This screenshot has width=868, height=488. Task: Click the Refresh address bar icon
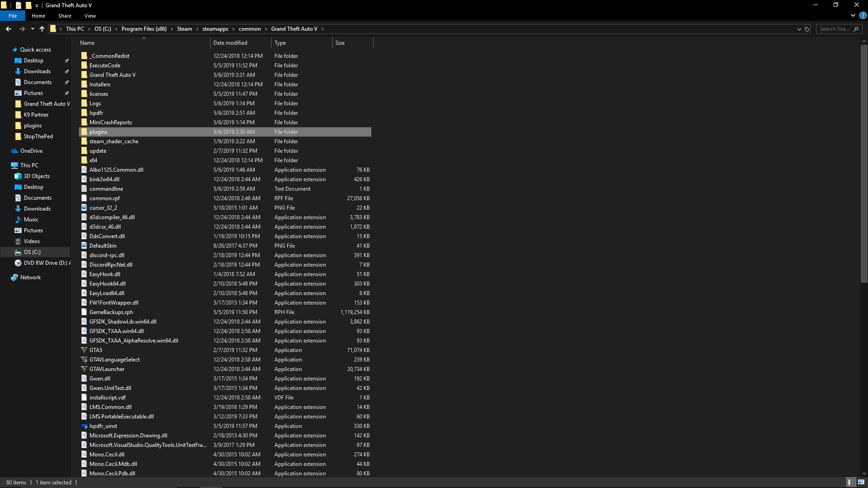click(x=807, y=29)
